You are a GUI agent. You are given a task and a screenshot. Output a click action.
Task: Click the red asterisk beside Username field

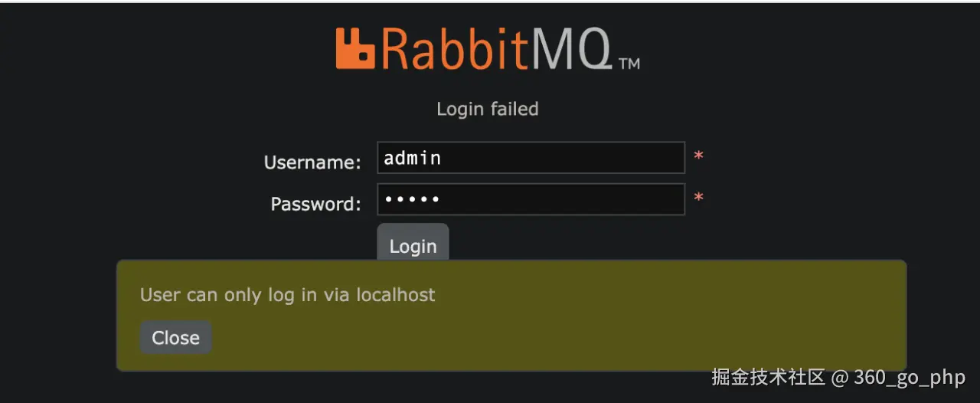tap(698, 157)
